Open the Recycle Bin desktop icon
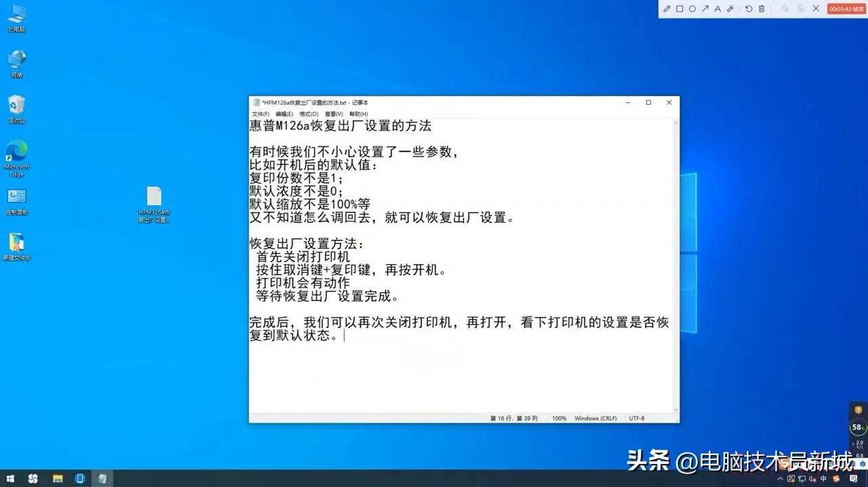This screenshot has width=868, height=487. 17,110
